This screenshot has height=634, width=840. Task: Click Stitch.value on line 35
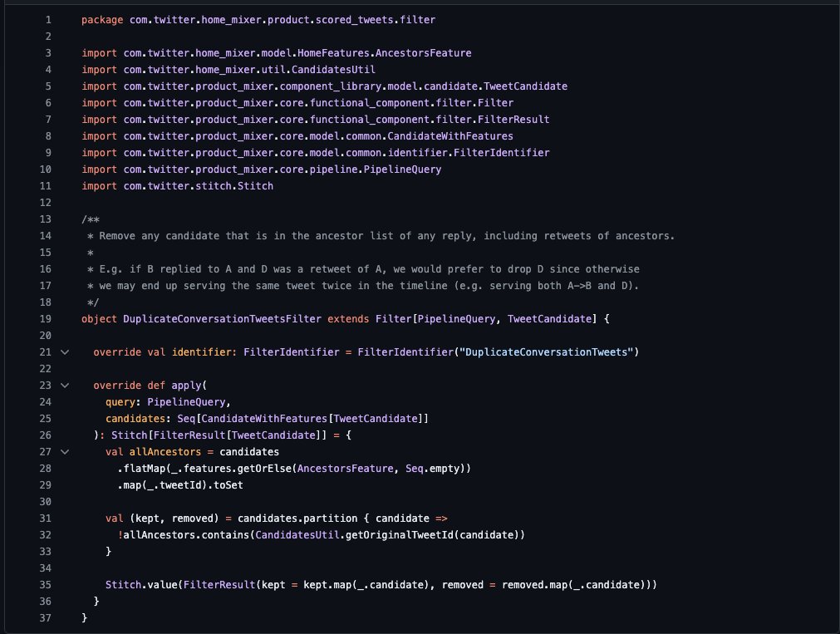(141, 585)
